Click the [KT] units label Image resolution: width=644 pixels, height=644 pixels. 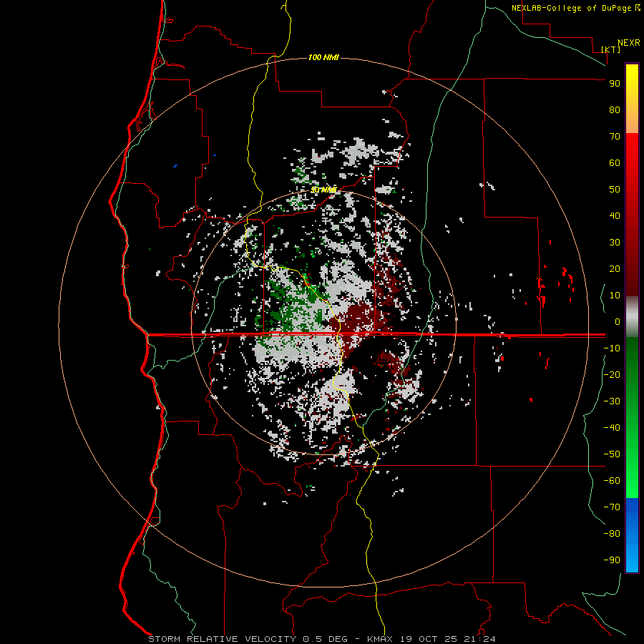click(611, 49)
